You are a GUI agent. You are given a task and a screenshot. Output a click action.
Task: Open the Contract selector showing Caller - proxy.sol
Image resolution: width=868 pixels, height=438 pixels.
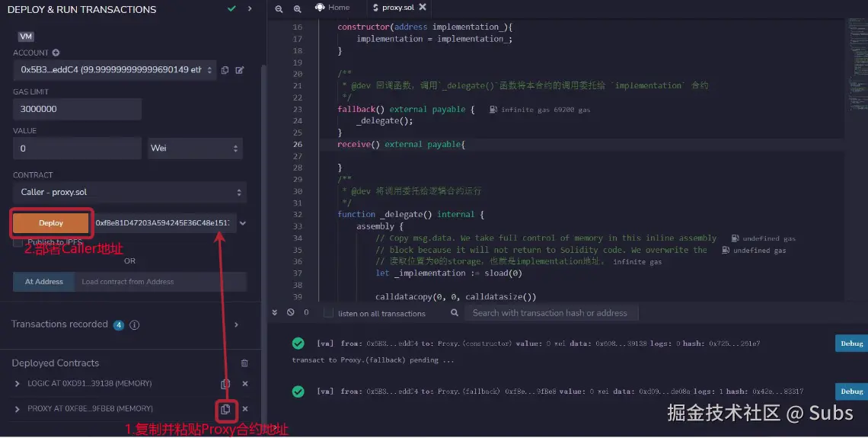coord(129,192)
